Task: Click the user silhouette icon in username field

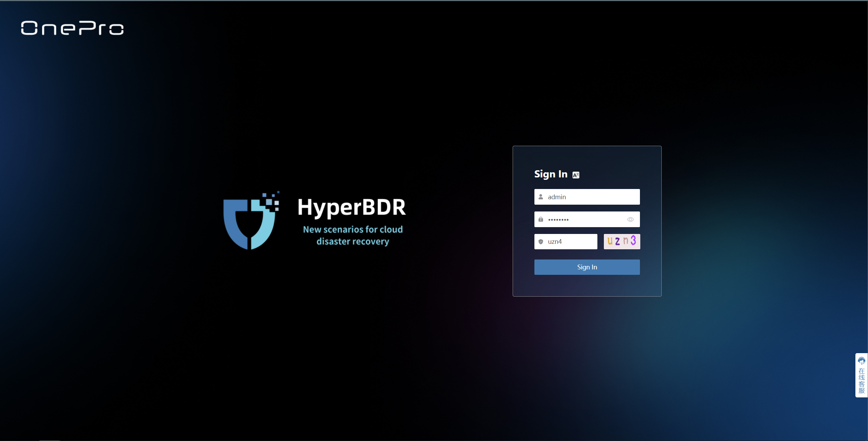Action: point(541,197)
